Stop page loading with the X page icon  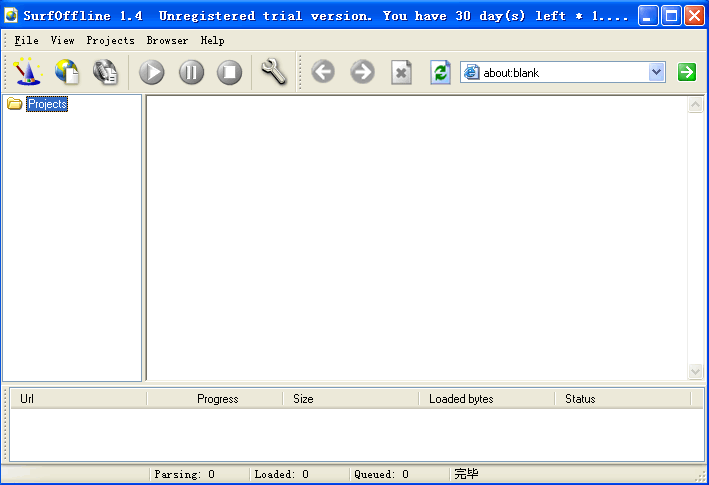401,72
